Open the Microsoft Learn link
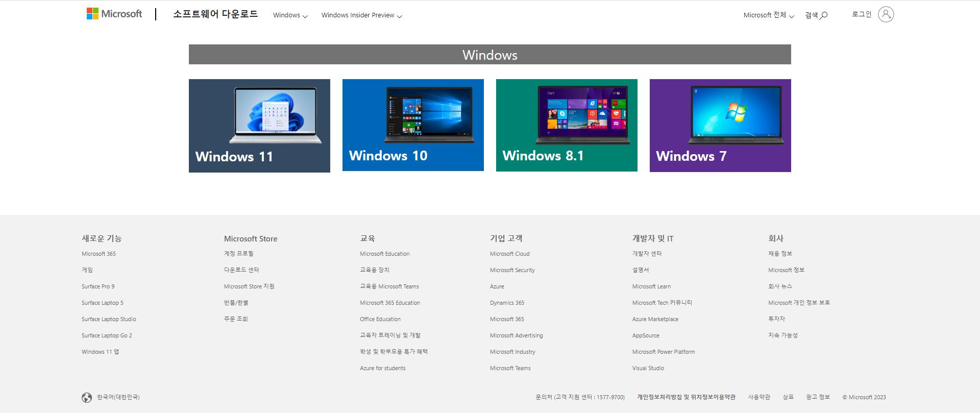 652,286
